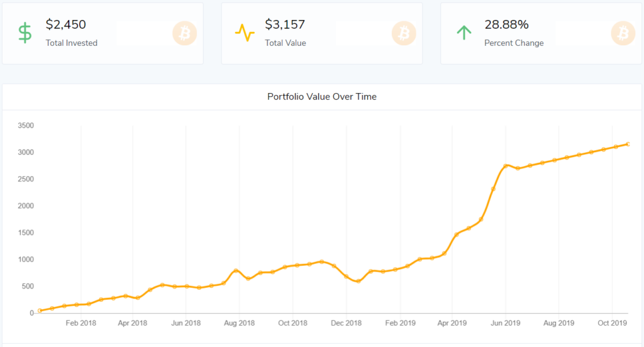
Task: Select the $2,450 invested amount
Action: tap(66, 25)
